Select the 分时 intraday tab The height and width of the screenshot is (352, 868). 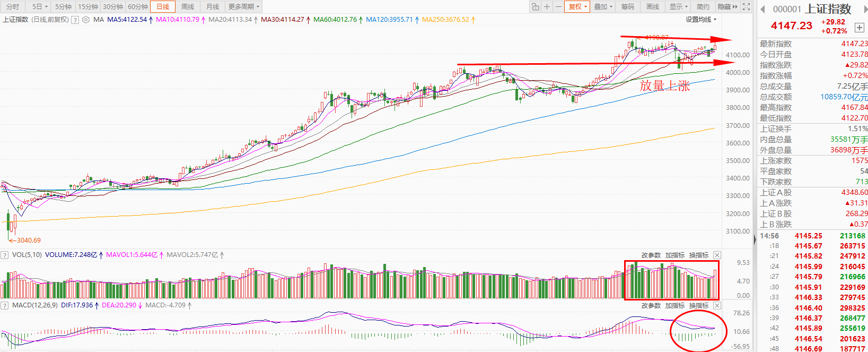13,6
